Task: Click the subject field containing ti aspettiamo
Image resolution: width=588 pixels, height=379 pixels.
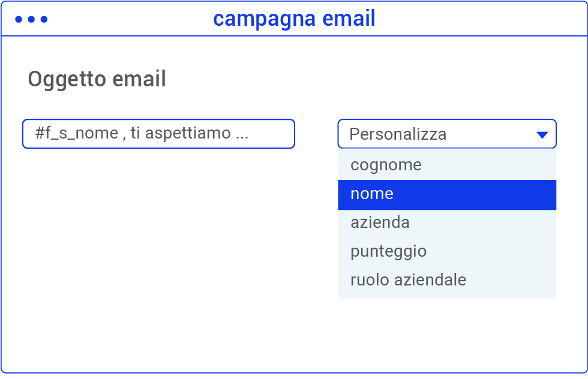Action: pyautogui.click(x=158, y=134)
